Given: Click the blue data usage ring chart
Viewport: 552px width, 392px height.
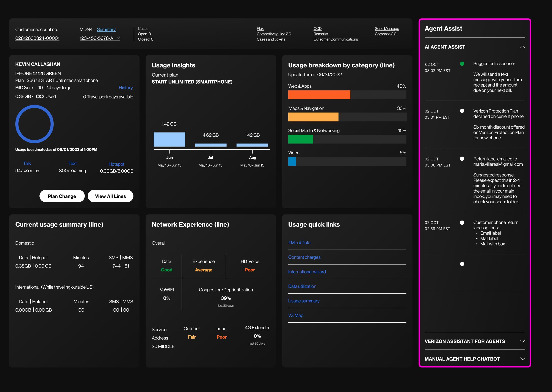Looking at the screenshot, I should point(34,124).
